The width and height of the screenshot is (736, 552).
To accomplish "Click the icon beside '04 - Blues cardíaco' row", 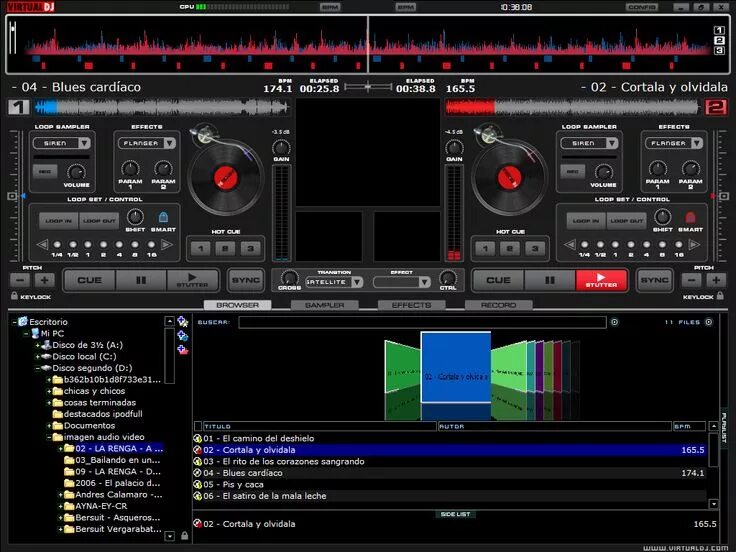I will pos(198,473).
